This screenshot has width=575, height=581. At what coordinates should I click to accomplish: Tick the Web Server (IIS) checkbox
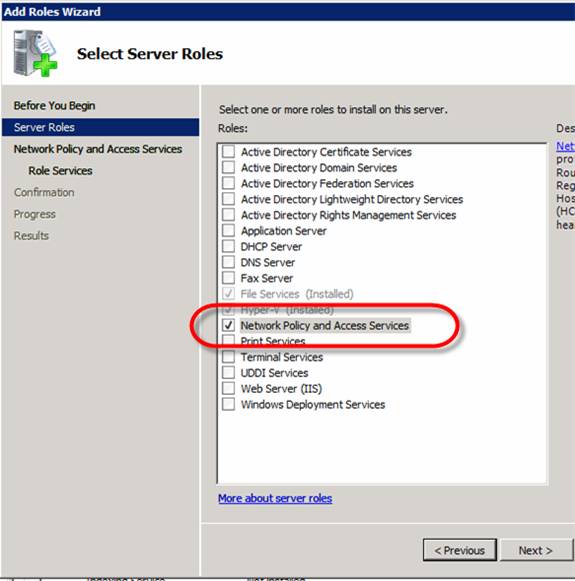228,388
